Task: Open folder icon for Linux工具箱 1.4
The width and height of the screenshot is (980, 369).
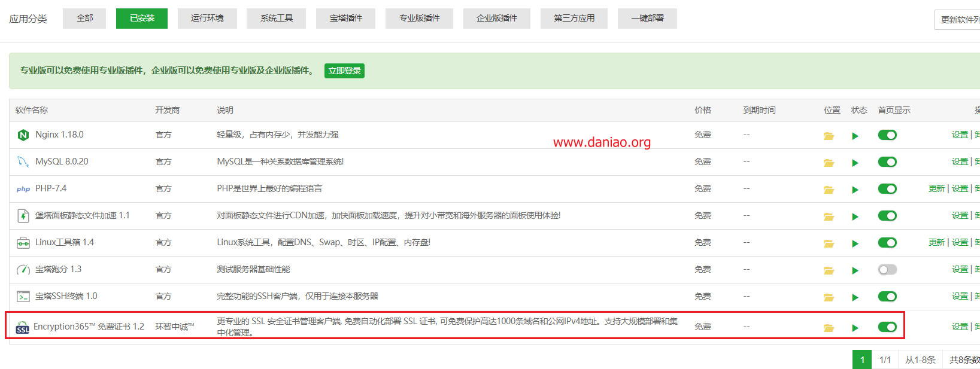Action: pyautogui.click(x=829, y=243)
